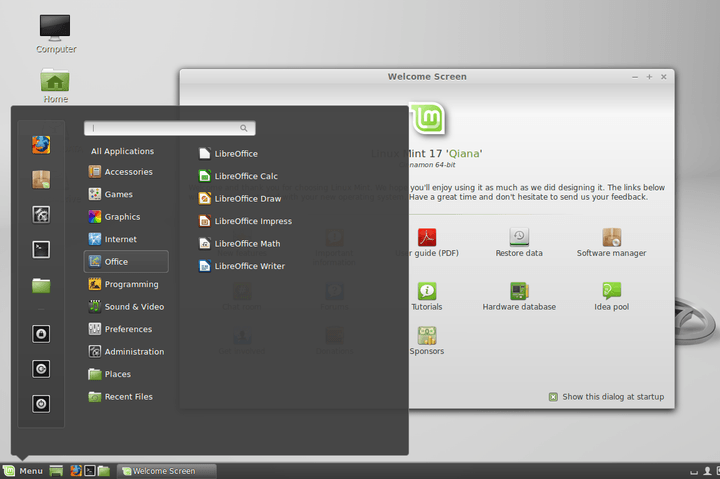Screen dimensions: 720x479
Task: Open User guide (PDF) in Welcome Screen
Action: [427, 243]
